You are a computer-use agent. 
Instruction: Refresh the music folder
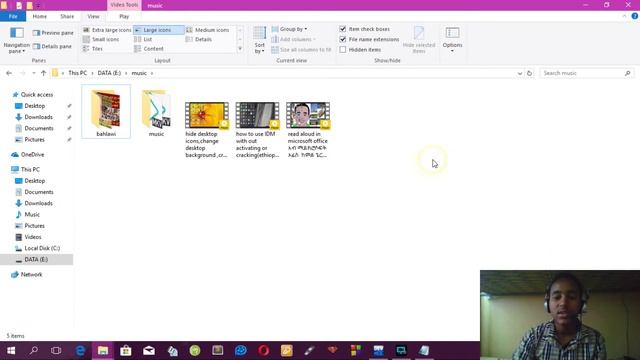tap(529, 73)
